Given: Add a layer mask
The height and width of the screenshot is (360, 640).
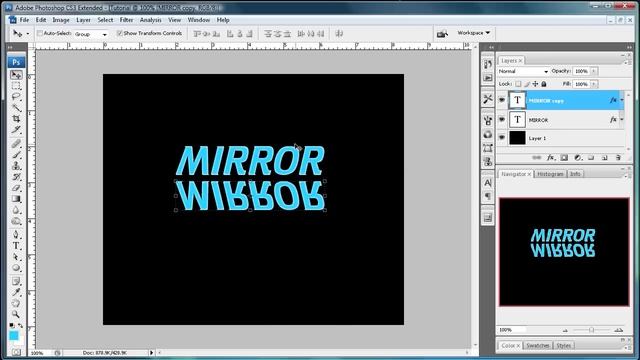Looking at the screenshot, I should coord(564,158).
